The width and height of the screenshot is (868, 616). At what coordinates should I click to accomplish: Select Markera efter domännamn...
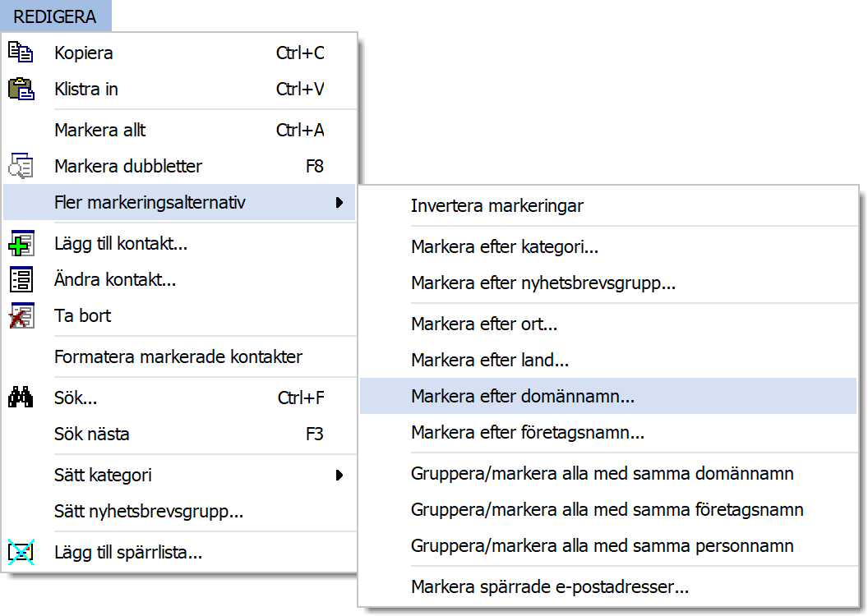tap(607, 396)
